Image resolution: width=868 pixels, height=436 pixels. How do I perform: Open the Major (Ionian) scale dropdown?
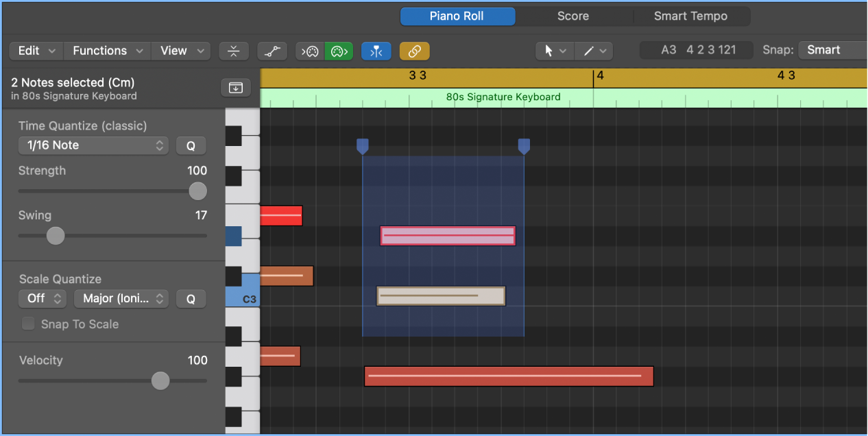click(x=121, y=298)
